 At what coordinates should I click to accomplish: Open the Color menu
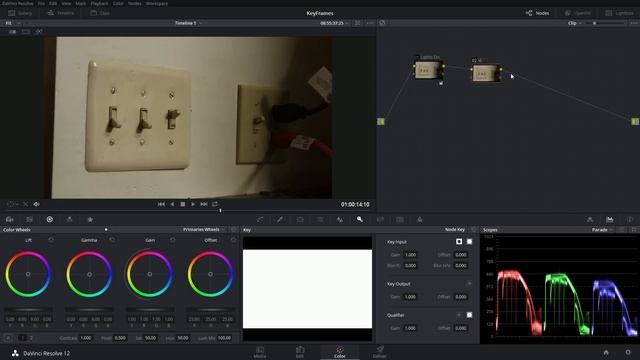click(x=118, y=3)
